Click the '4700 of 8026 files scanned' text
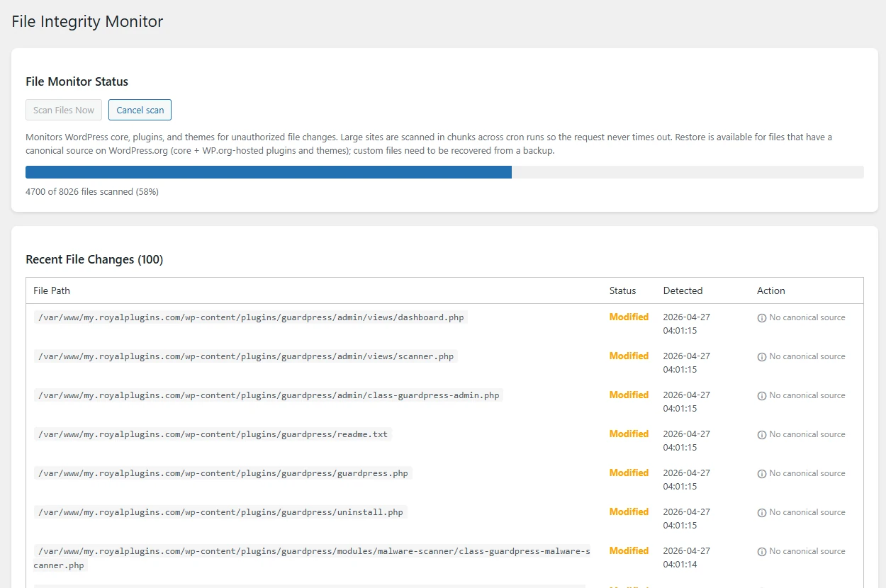This screenshot has height=588, width=886. tap(92, 192)
